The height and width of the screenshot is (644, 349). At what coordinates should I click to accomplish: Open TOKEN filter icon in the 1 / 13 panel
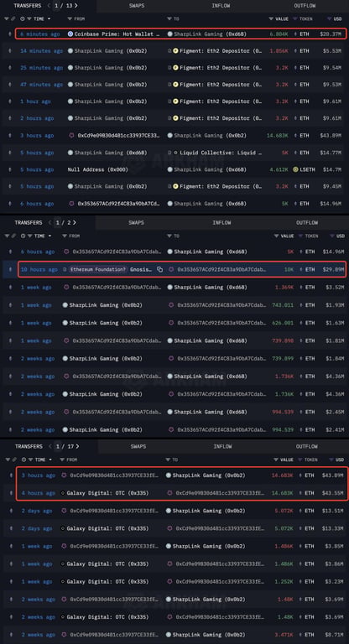point(294,19)
